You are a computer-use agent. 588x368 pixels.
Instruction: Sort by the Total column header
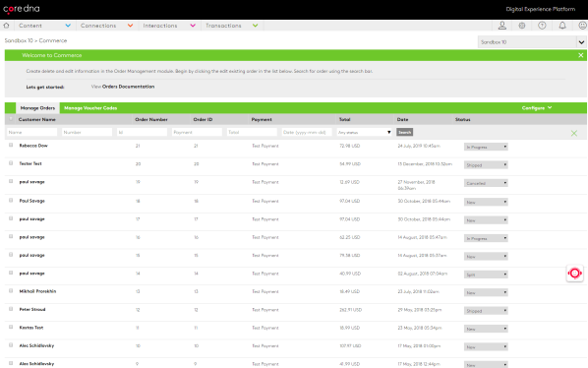pyautogui.click(x=344, y=119)
